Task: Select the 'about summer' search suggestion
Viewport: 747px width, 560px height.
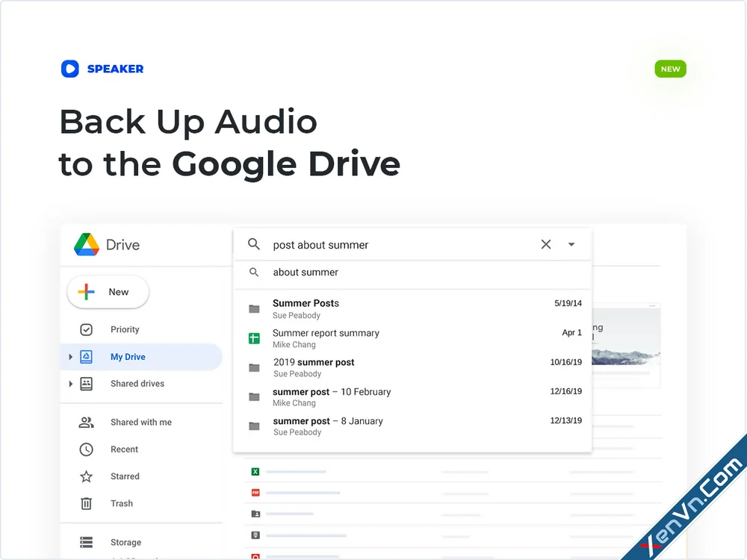Action: pos(412,273)
